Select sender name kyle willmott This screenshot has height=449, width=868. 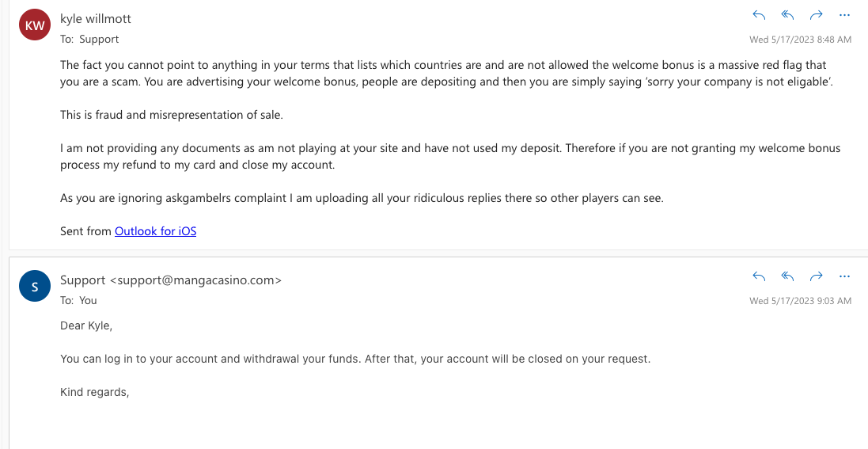click(96, 18)
